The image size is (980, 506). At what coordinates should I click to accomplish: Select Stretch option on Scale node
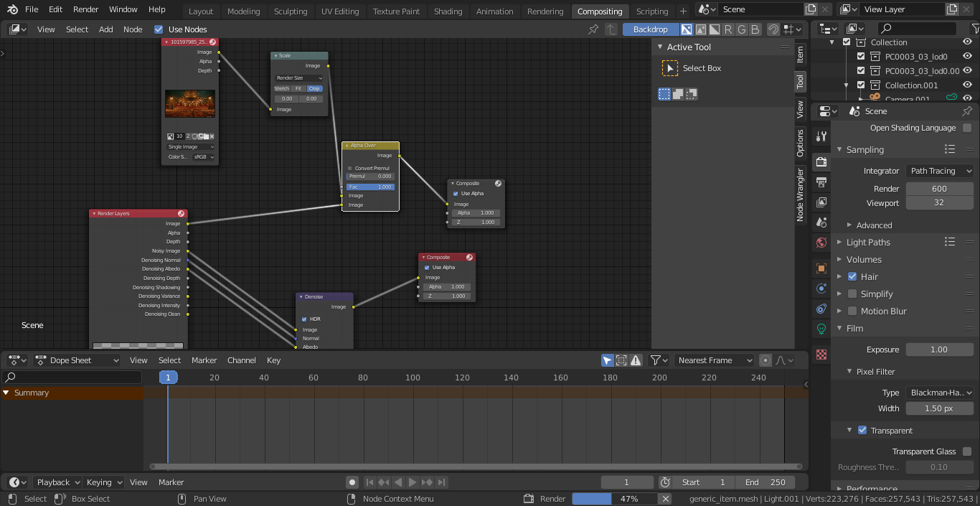[281, 89]
